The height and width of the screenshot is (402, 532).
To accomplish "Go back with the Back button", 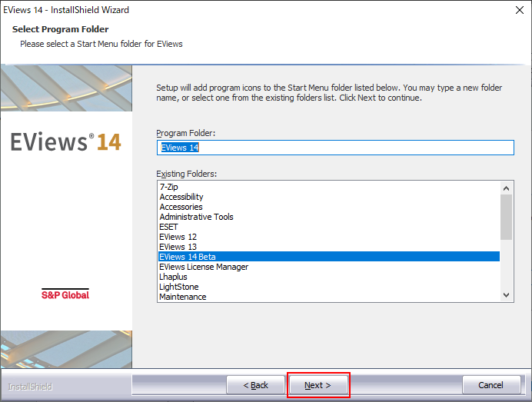I will pyautogui.click(x=255, y=385).
